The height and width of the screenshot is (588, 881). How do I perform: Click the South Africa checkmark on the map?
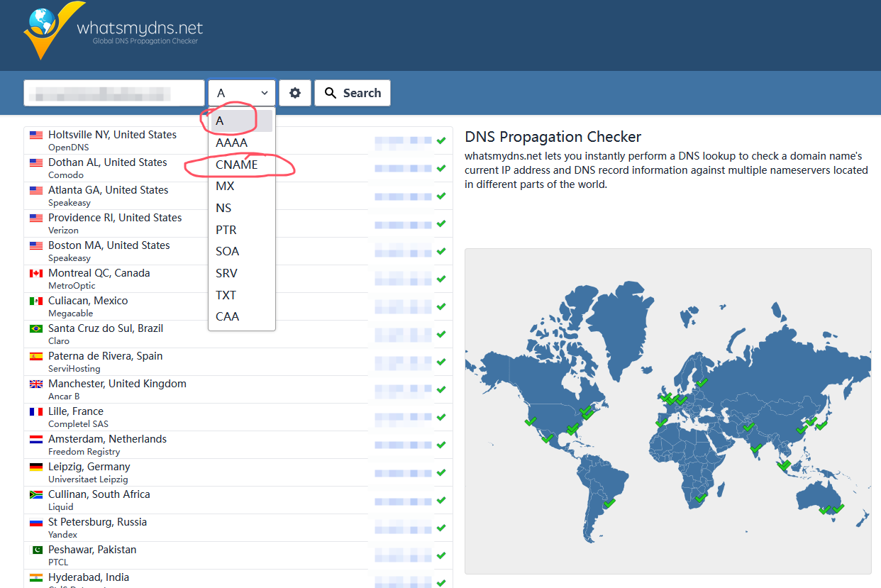pos(701,499)
